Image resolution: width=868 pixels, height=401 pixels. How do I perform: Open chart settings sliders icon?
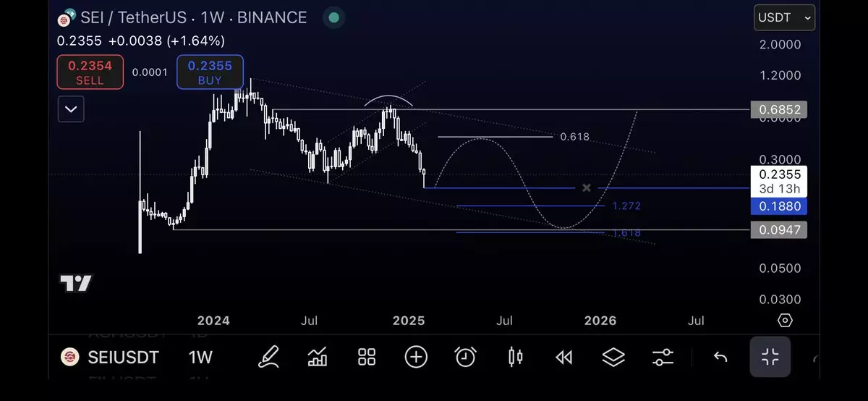(x=662, y=356)
